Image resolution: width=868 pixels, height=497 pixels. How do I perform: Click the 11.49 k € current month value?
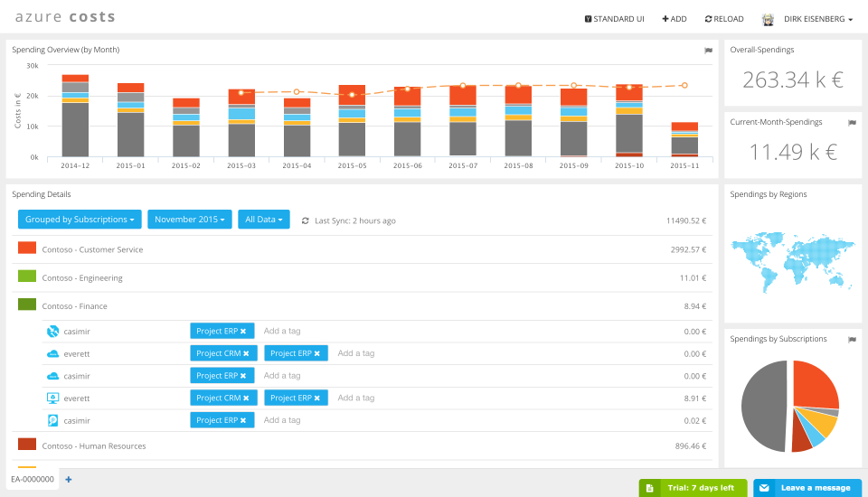[793, 152]
